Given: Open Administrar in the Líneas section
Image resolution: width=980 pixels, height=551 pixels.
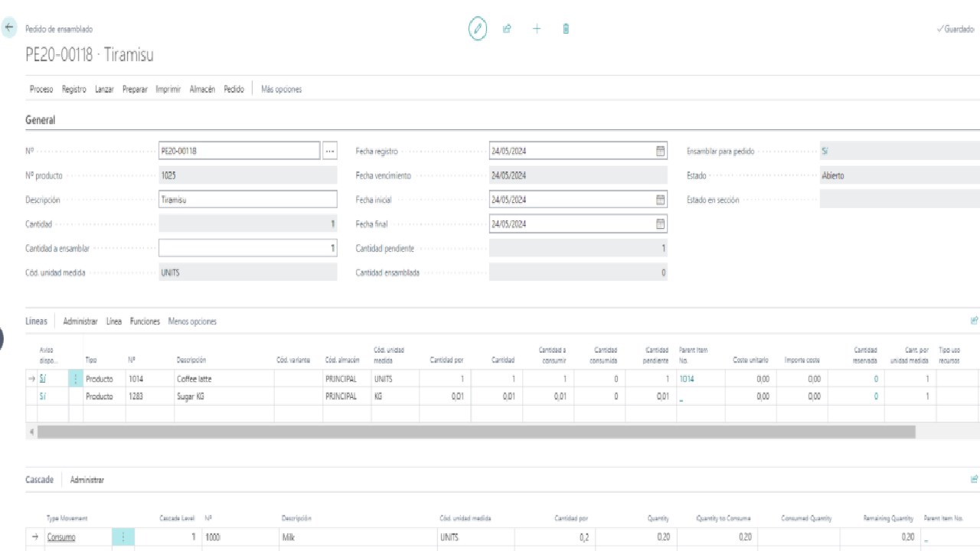Looking at the screenshot, I should click(80, 321).
